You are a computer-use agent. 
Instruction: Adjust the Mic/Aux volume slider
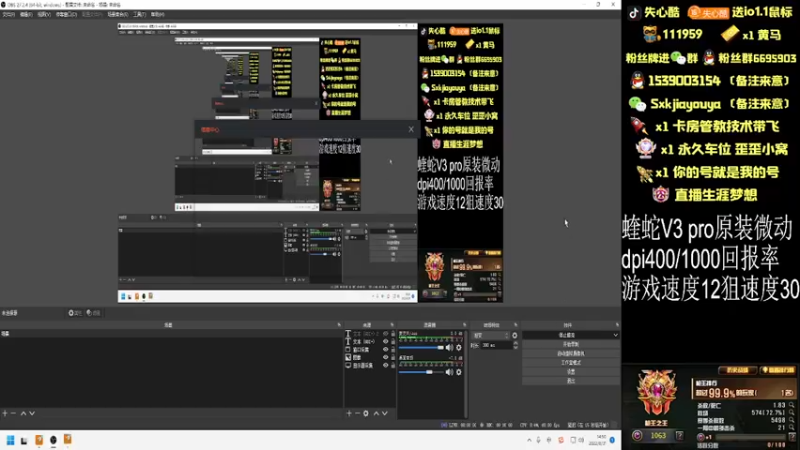(x=421, y=347)
